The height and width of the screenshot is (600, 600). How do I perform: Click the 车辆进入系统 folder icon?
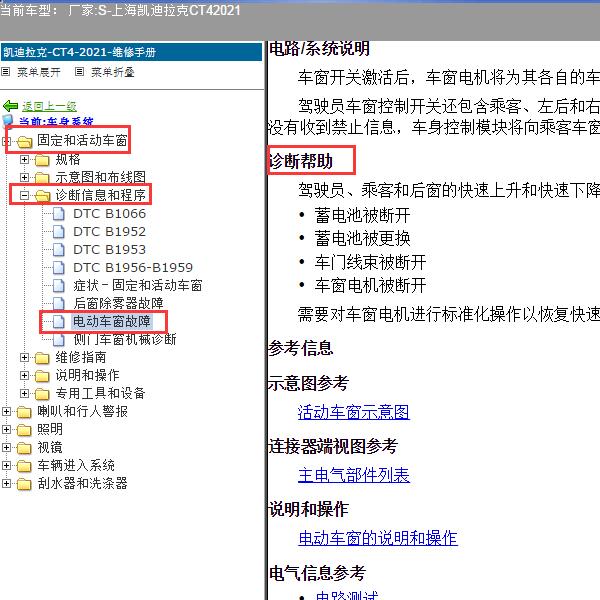click(x=24, y=466)
